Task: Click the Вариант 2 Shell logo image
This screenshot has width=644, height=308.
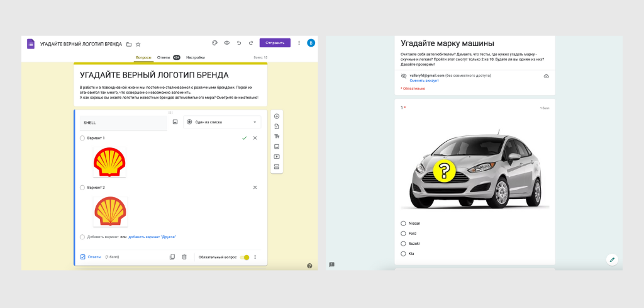Action: (110, 211)
